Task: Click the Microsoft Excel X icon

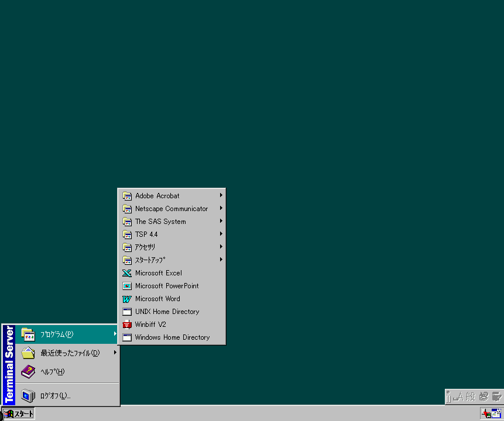Action: point(127,273)
